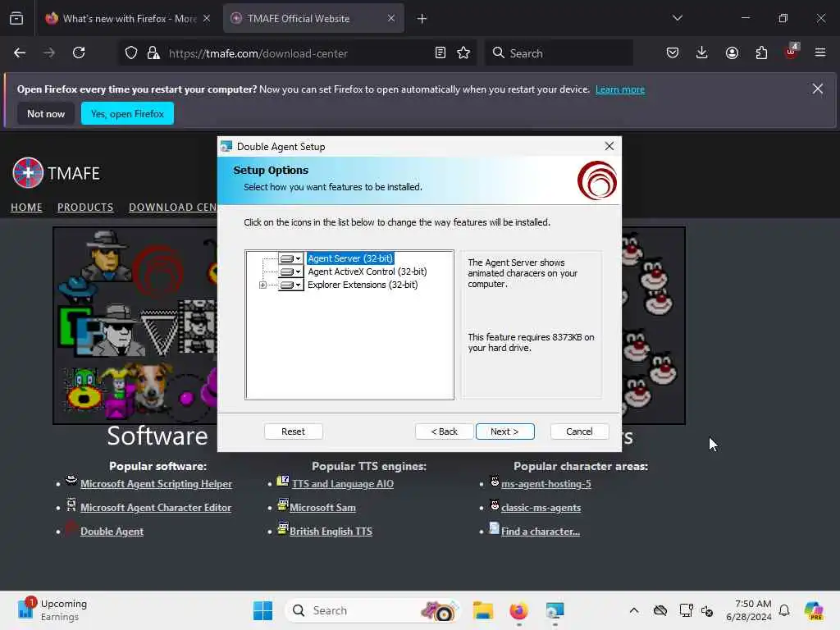840x630 pixels.
Task: Open Firefox account icon
Action: [x=732, y=53]
